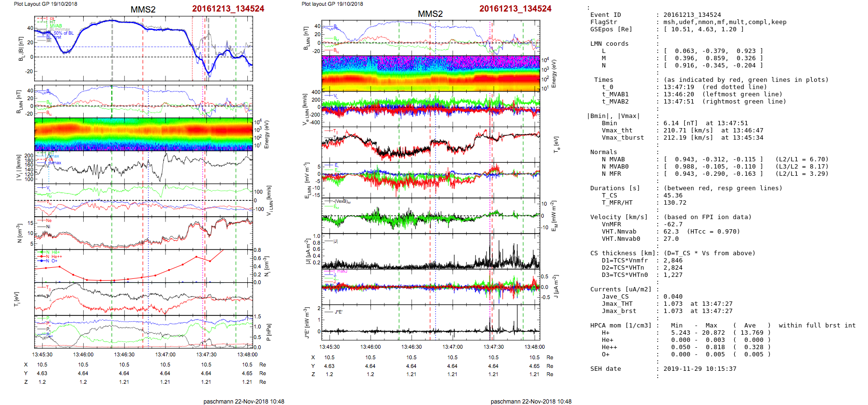
Task: Click red 20161213_134524 title above left plot
Action: [228, 9]
